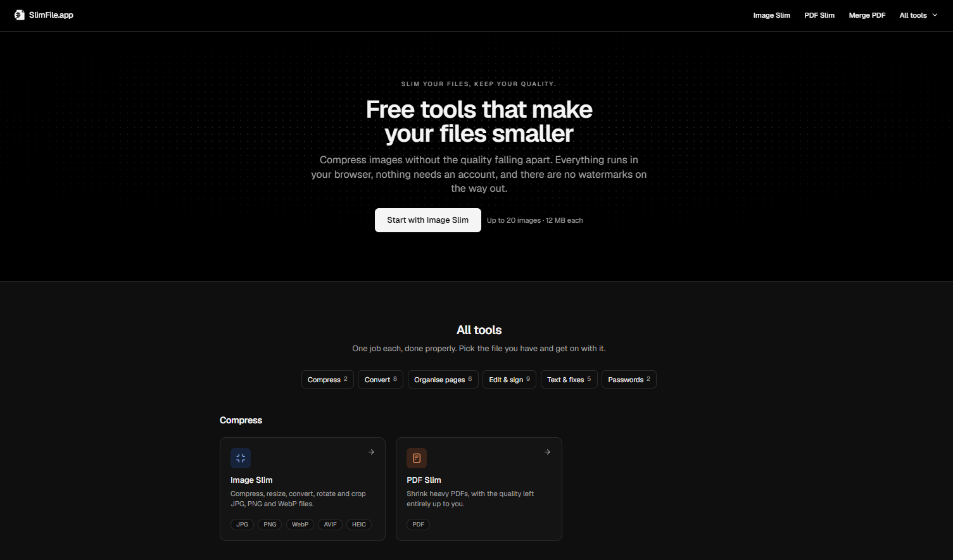Click the 'All tools' section heading
This screenshot has width=953, height=560.
479,330
